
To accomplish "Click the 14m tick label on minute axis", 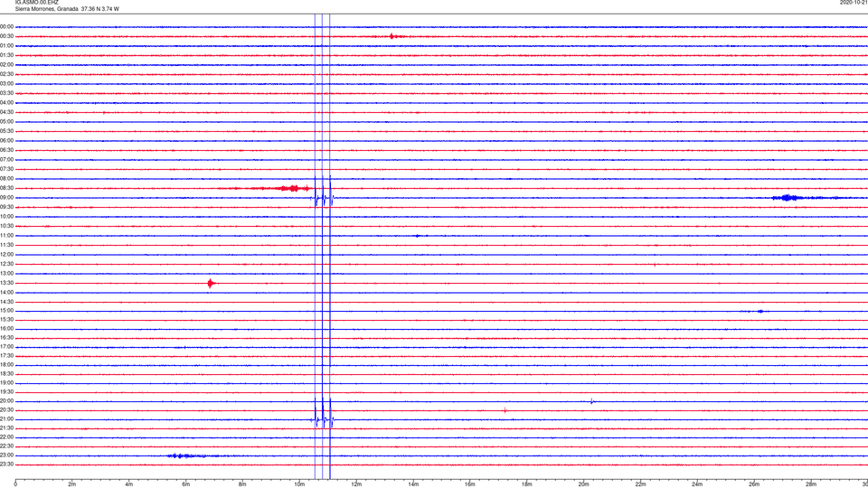I will 413,484.
